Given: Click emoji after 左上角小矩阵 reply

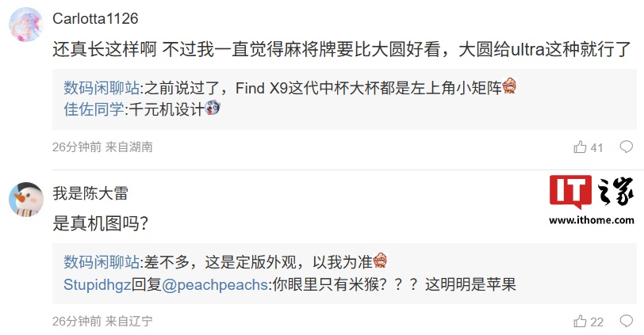Looking at the screenshot, I should 509,86.
